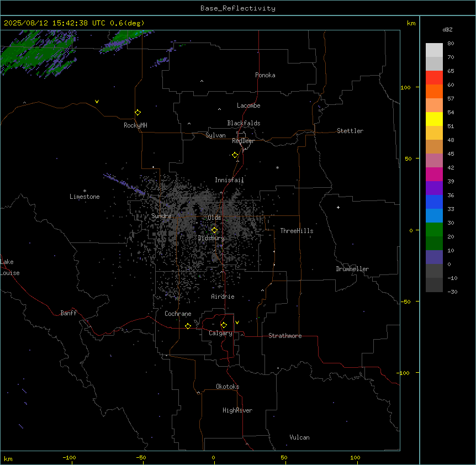This screenshot has height=465, width=476.
Task: Click the Sylvan town label
Action: [x=215, y=135]
